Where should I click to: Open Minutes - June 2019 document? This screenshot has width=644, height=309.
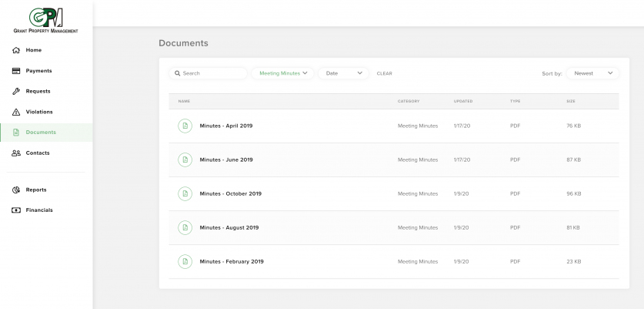pyautogui.click(x=226, y=160)
